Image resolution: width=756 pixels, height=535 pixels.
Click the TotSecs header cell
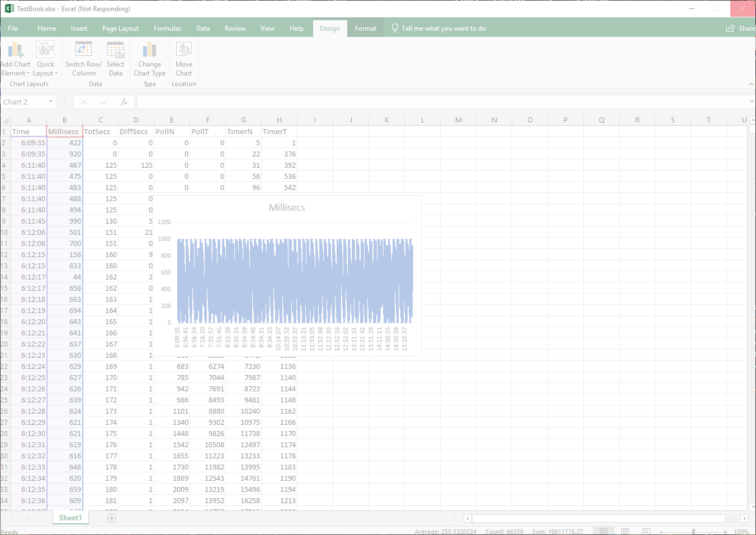(101, 131)
